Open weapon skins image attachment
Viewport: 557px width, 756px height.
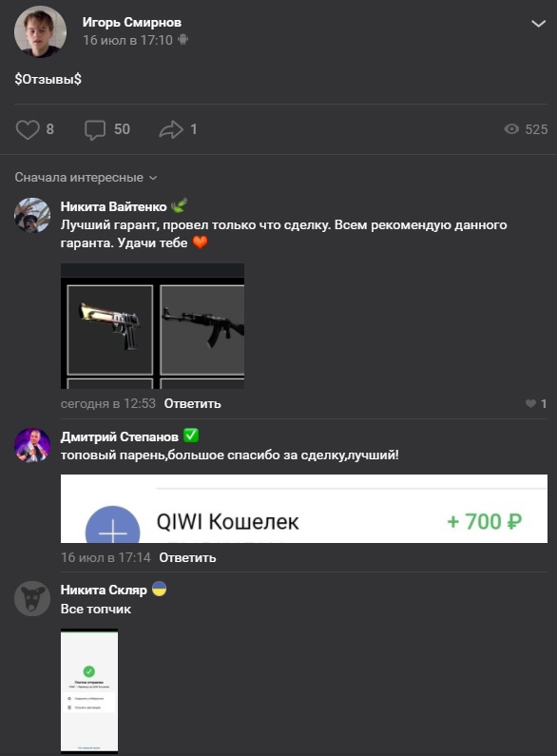point(152,326)
